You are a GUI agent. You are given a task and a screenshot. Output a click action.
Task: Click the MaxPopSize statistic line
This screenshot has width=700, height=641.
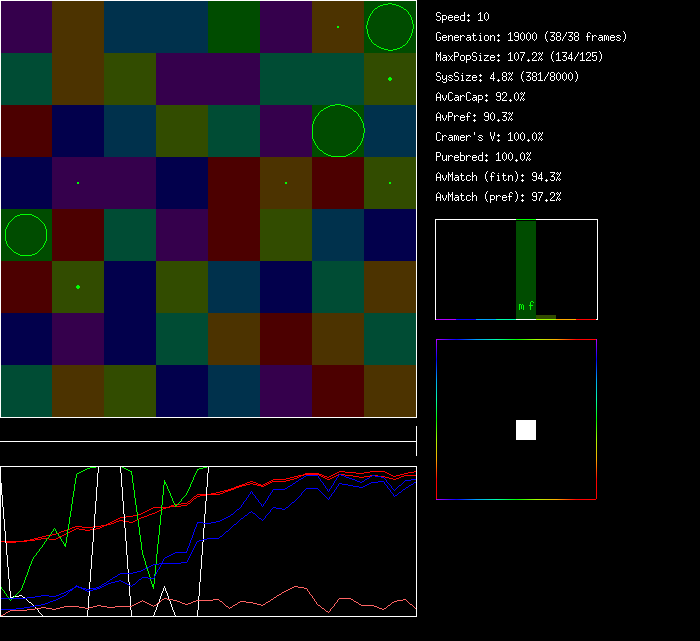point(519,57)
